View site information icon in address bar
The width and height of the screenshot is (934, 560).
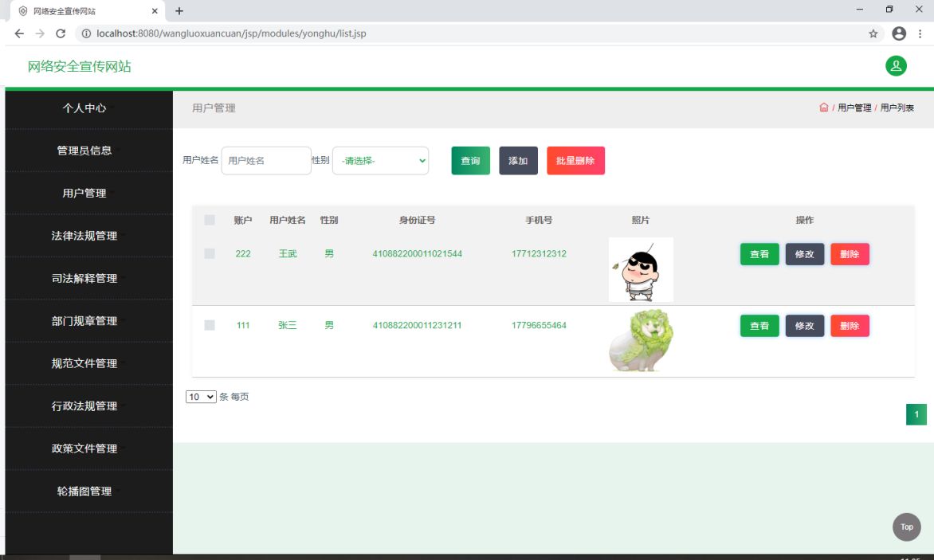86,33
